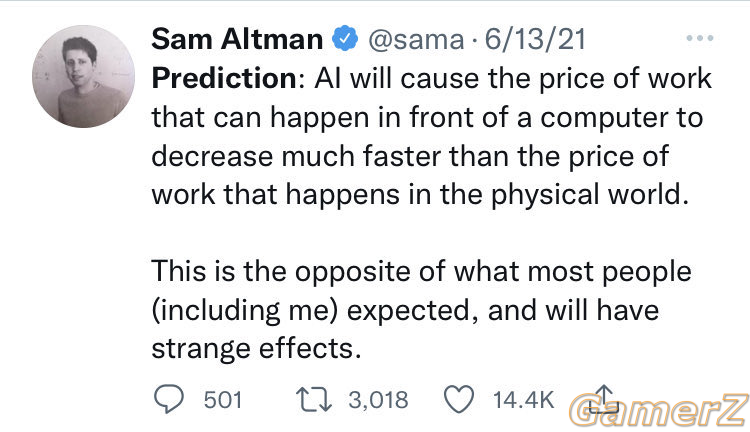Like the tweet with the heart icon
The width and height of the screenshot is (750, 432).
click(x=459, y=399)
